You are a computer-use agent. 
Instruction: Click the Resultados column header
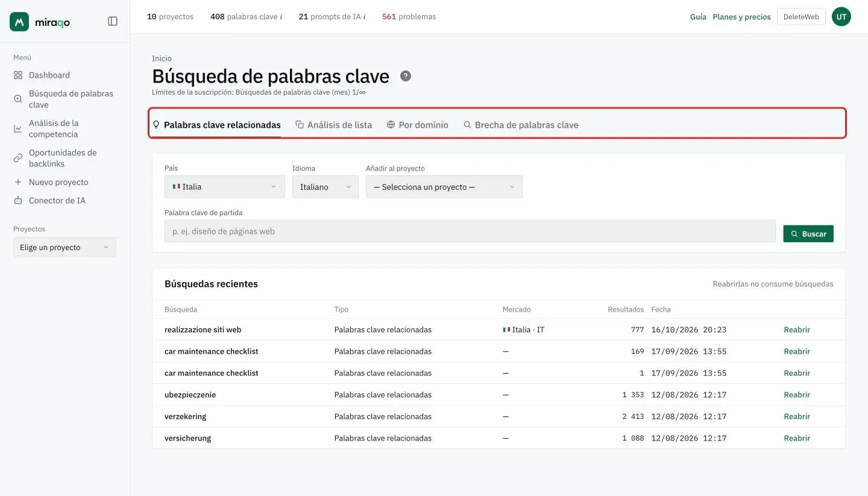[626, 309]
